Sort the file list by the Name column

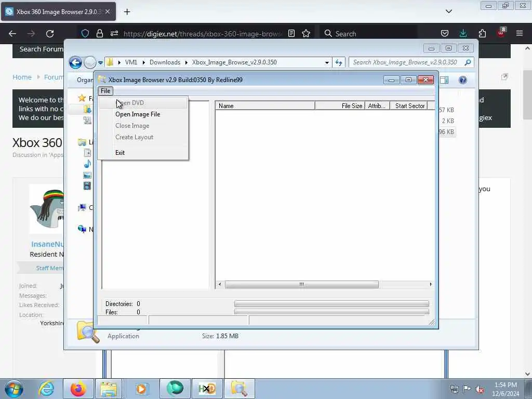pyautogui.click(x=265, y=106)
